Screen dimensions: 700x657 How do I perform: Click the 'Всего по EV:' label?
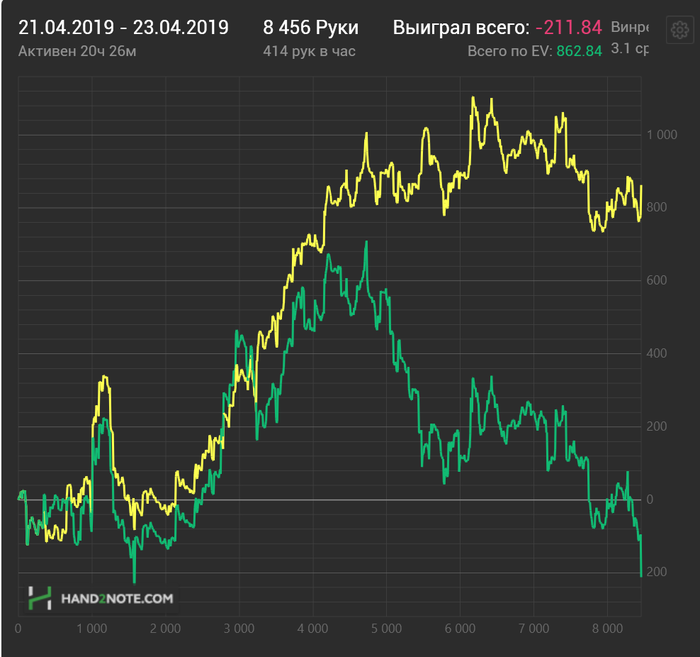(x=510, y=51)
